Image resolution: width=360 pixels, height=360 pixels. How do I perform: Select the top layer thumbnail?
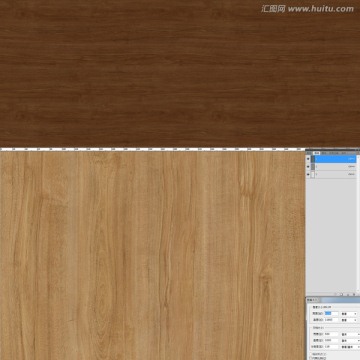(x=313, y=159)
